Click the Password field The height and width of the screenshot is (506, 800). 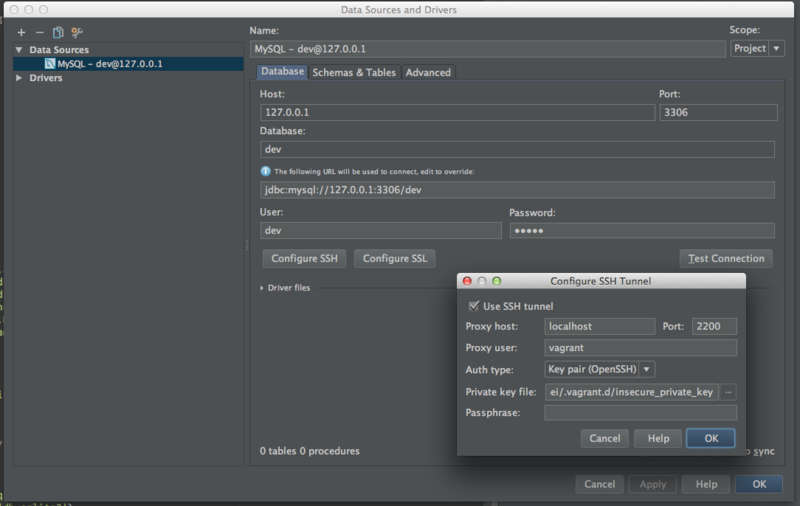642,231
